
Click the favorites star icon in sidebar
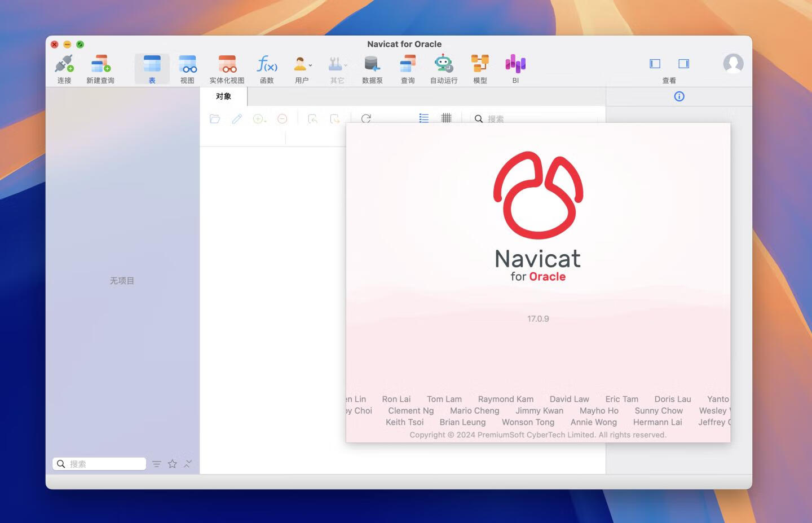click(173, 464)
